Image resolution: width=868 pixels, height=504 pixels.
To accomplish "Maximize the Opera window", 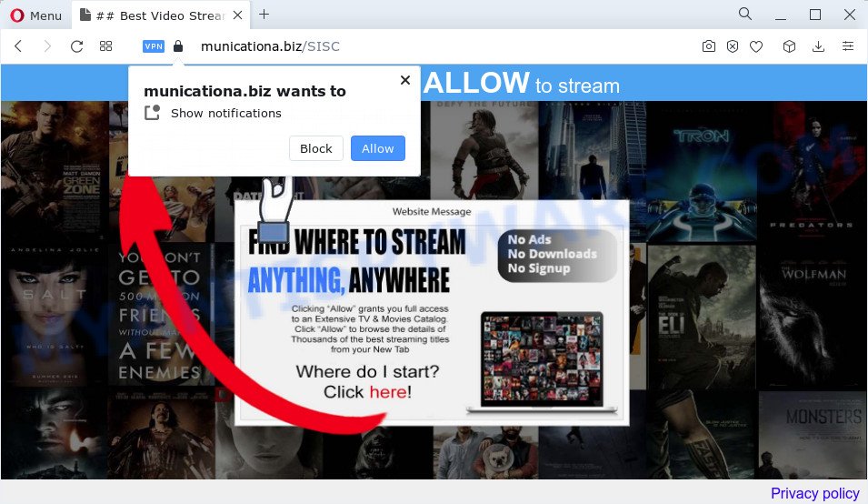I will click(815, 15).
